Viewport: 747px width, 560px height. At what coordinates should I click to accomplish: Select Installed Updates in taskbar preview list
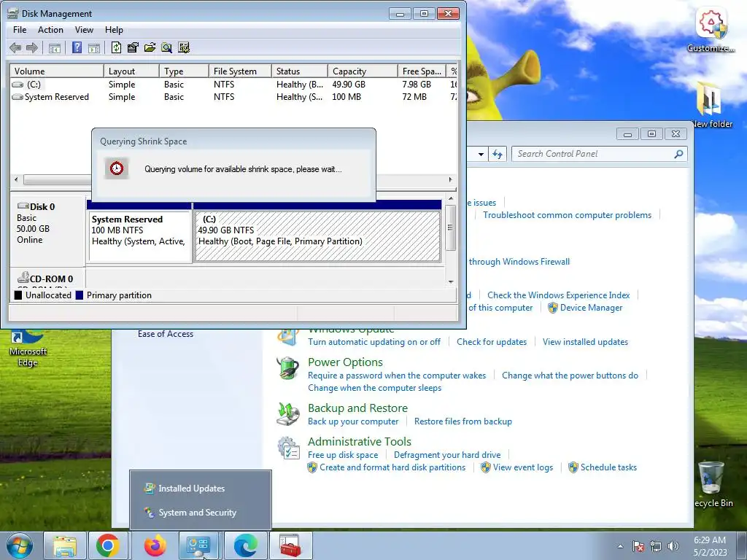click(x=200, y=488)
